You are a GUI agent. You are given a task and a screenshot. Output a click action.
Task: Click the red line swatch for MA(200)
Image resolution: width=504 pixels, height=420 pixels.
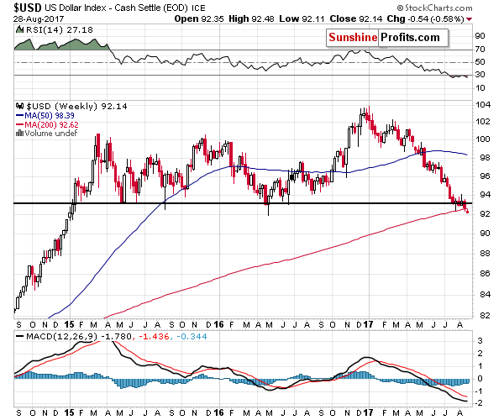click(x=19, y=124)
